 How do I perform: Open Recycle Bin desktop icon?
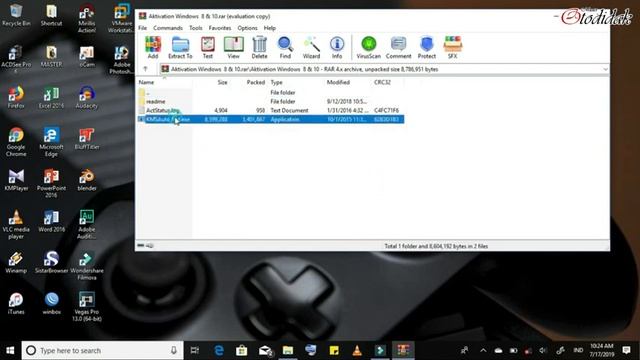coord(16,15)
